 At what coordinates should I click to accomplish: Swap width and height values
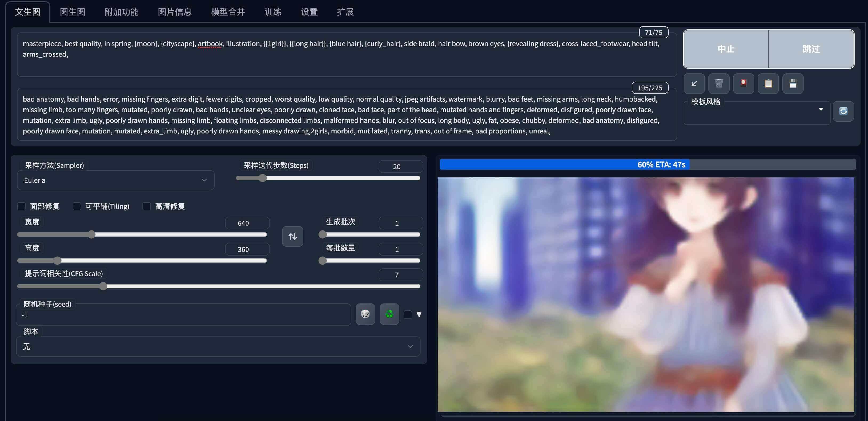click(292, 236)
